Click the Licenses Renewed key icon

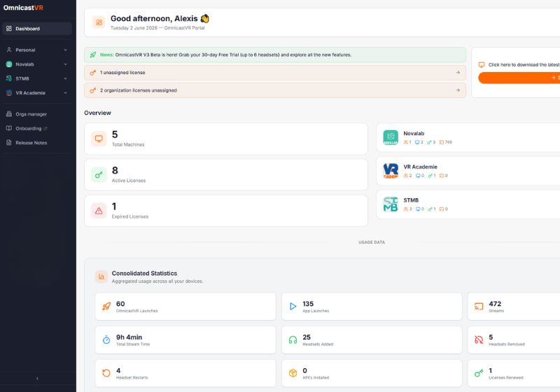pos(479,373)
